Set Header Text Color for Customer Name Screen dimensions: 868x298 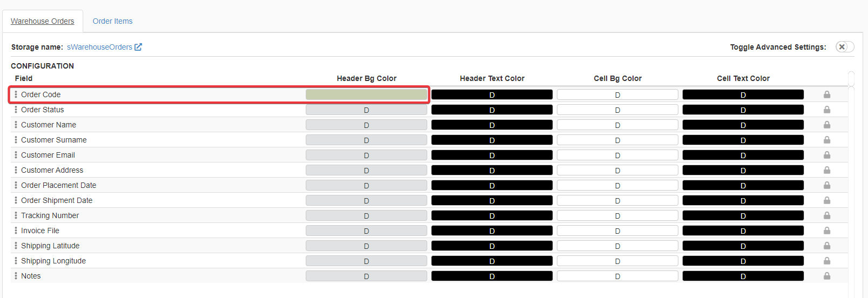(x=492, y=125)
